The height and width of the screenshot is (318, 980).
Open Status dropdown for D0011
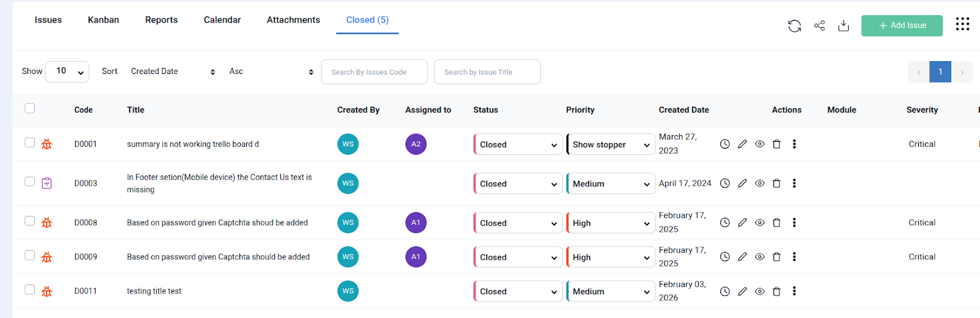[518, 292]
